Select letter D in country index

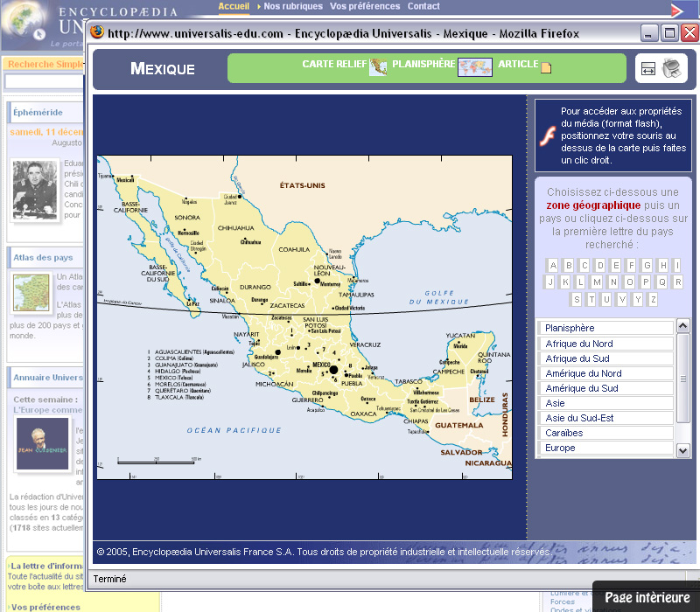point(600,266)
